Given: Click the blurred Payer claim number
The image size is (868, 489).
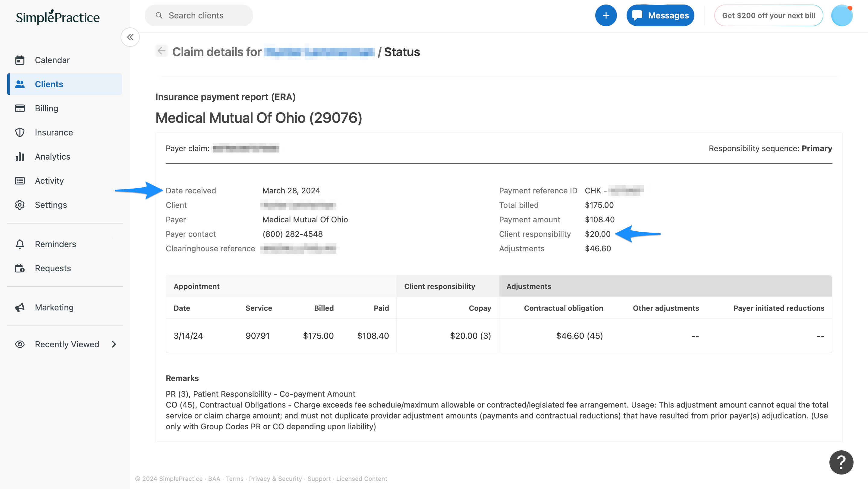Looking at the screenshot, I should pyautogui.click(x=246, y=148).
